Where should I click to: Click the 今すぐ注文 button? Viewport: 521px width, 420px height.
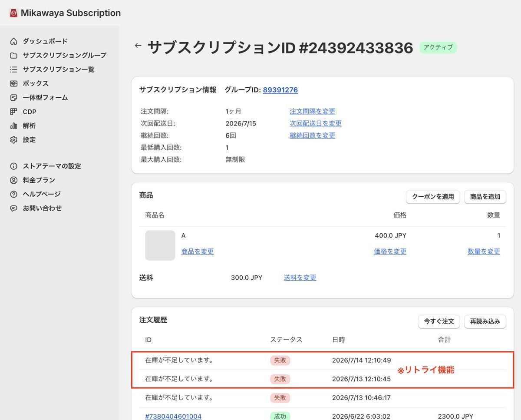pyautogui.click(x=439, y=321)
